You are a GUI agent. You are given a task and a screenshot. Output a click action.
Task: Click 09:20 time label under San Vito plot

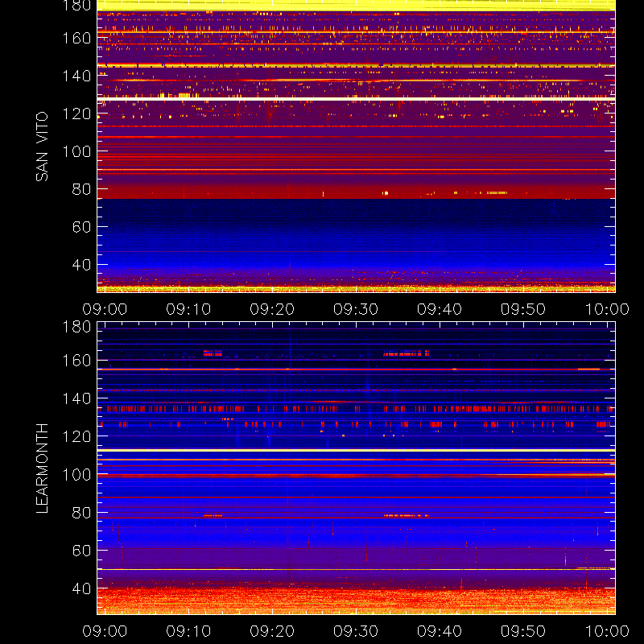click(272, 309)
